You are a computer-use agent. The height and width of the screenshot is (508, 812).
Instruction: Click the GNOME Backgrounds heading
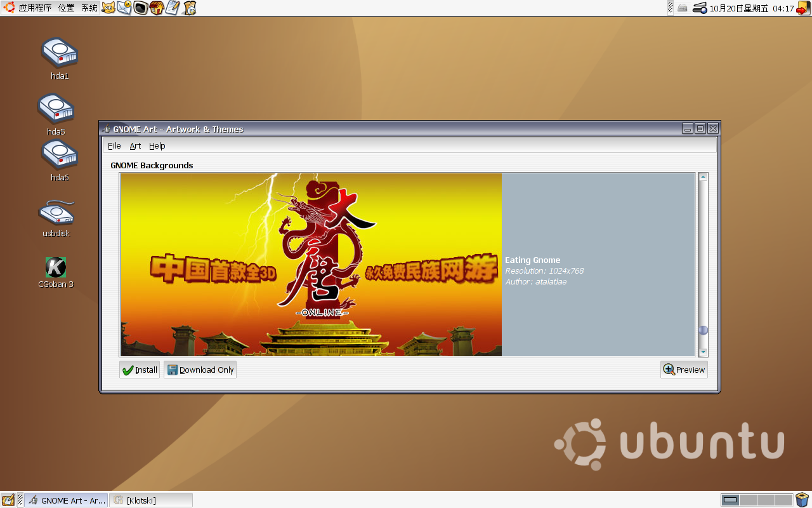click(x=152, y=165)
